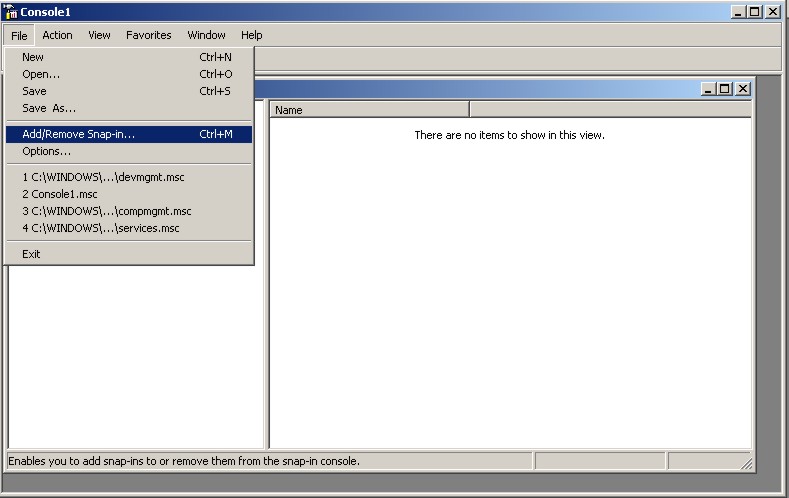Choose New from the File menu
The width and height of the screenshot is (789, 498).
(33, 57)
